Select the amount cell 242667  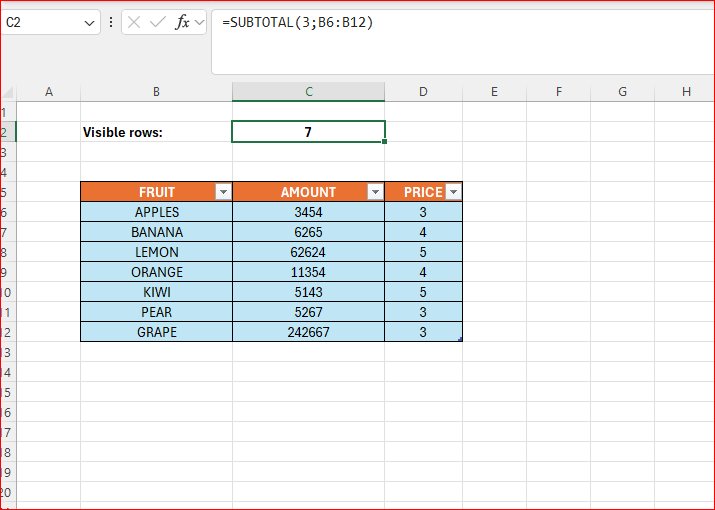click(308, 332)
